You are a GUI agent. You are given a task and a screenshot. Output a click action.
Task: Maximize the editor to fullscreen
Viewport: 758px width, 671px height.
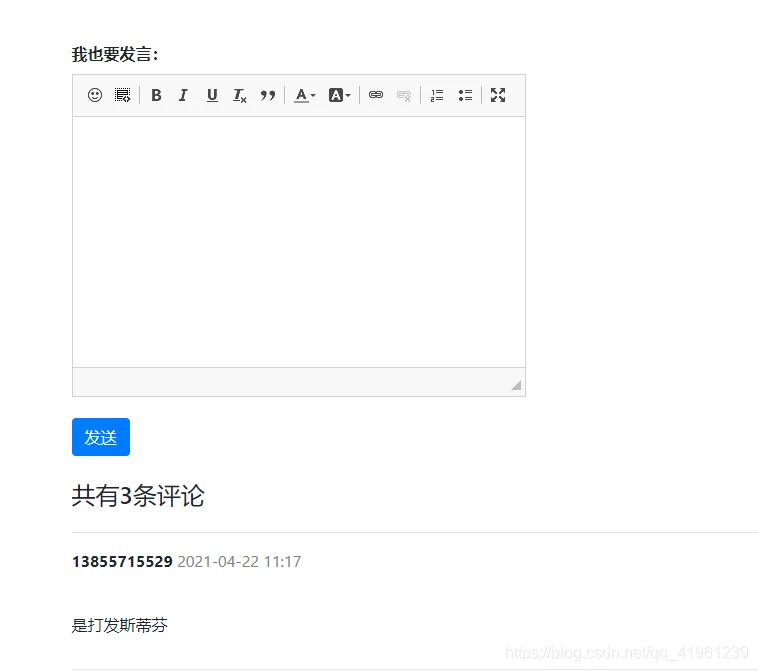pyautogui.click(x=498, y=95)
